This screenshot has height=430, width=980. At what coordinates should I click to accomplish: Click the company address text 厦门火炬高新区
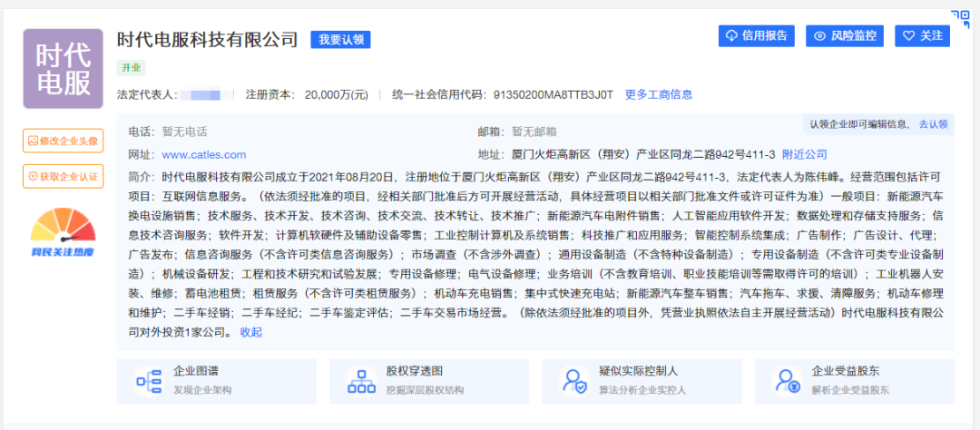pos(643,154)
